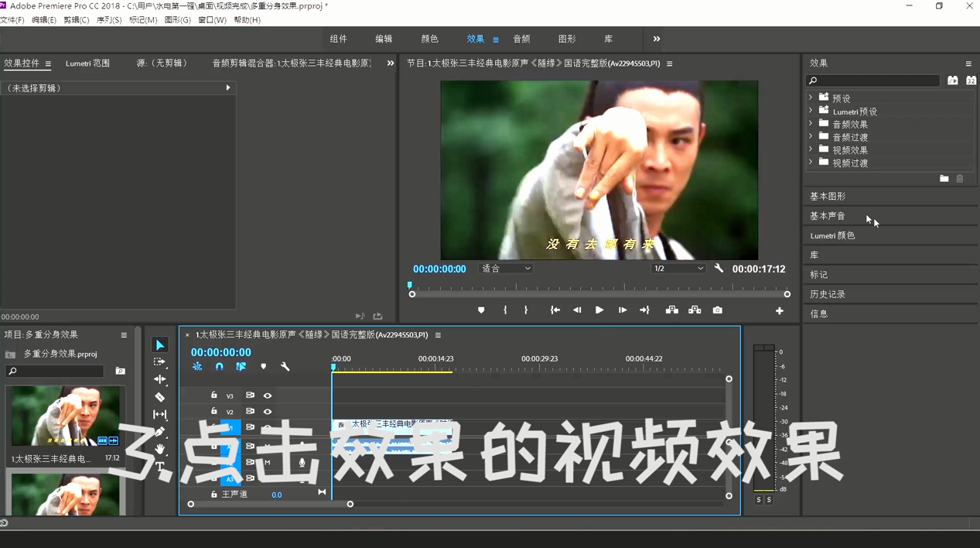Switch to the 颜色 workspace

pos(429,39)
